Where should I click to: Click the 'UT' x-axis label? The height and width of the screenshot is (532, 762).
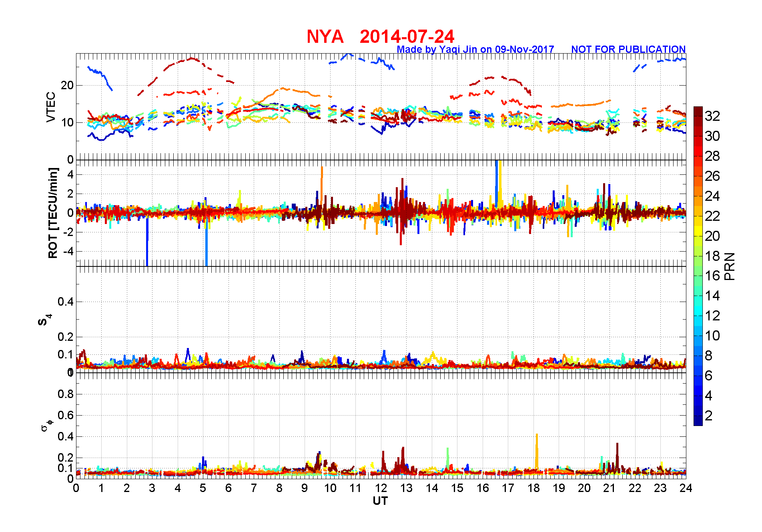pyautogui.click(x=380, y=501)
